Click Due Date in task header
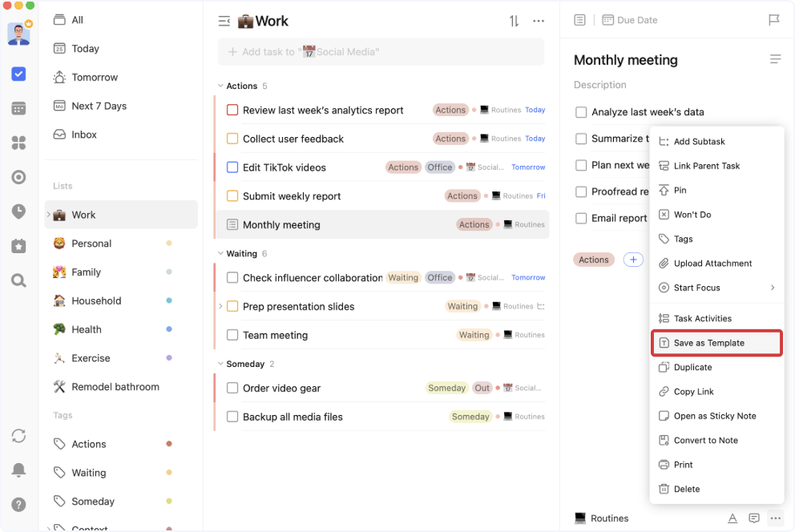 point(630,20)
